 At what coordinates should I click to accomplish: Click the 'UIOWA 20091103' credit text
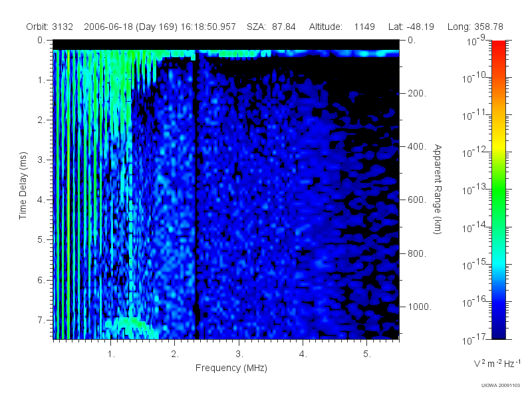coord(501,385)
